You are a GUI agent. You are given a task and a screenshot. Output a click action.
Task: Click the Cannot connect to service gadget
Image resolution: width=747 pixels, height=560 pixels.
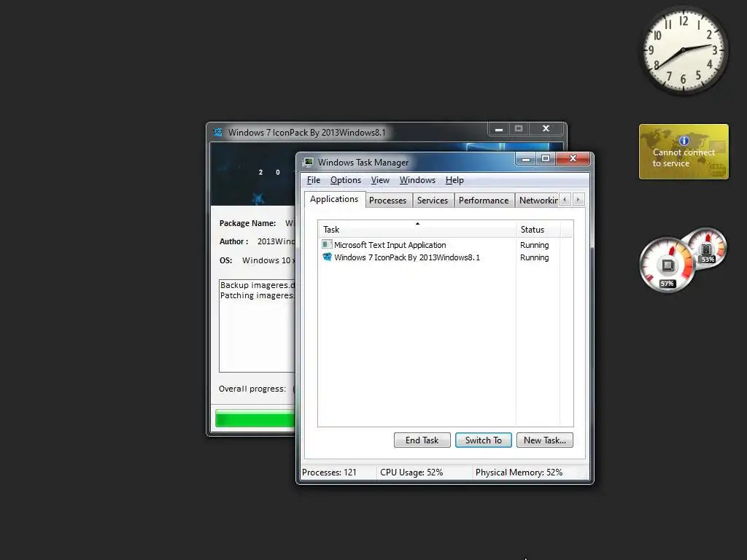tap(684, 152)
